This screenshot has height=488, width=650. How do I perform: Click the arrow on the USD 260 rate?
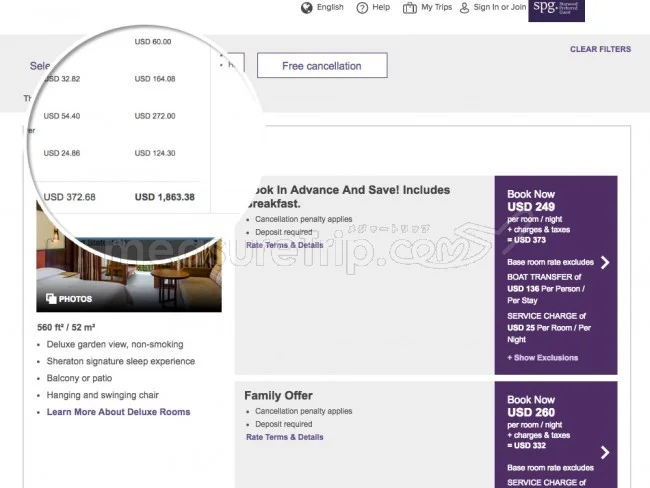tap(604, 452)
